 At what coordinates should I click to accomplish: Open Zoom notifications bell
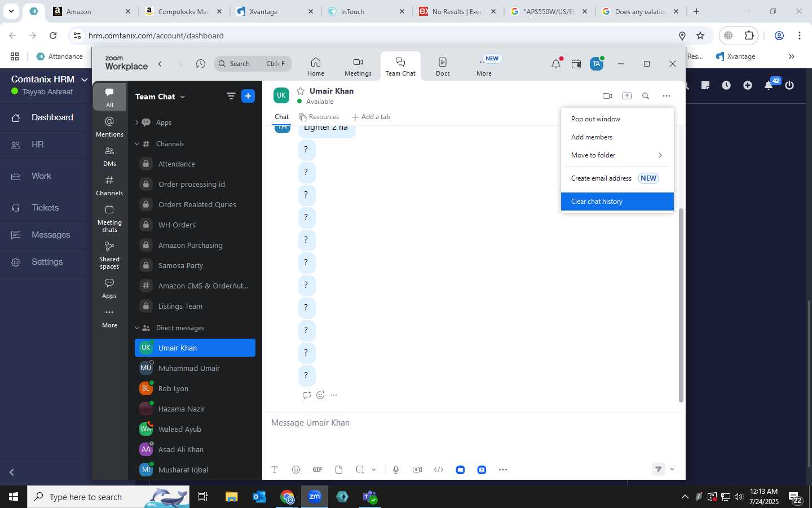[556, 64]
